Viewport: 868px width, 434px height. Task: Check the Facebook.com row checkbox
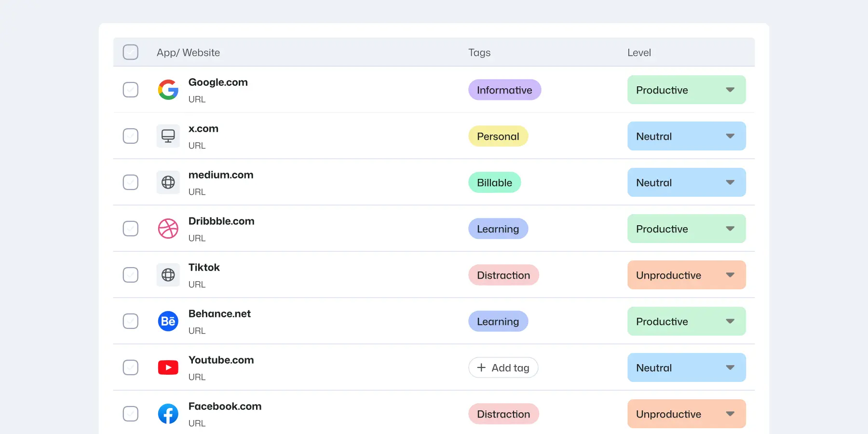coord(131,414)
